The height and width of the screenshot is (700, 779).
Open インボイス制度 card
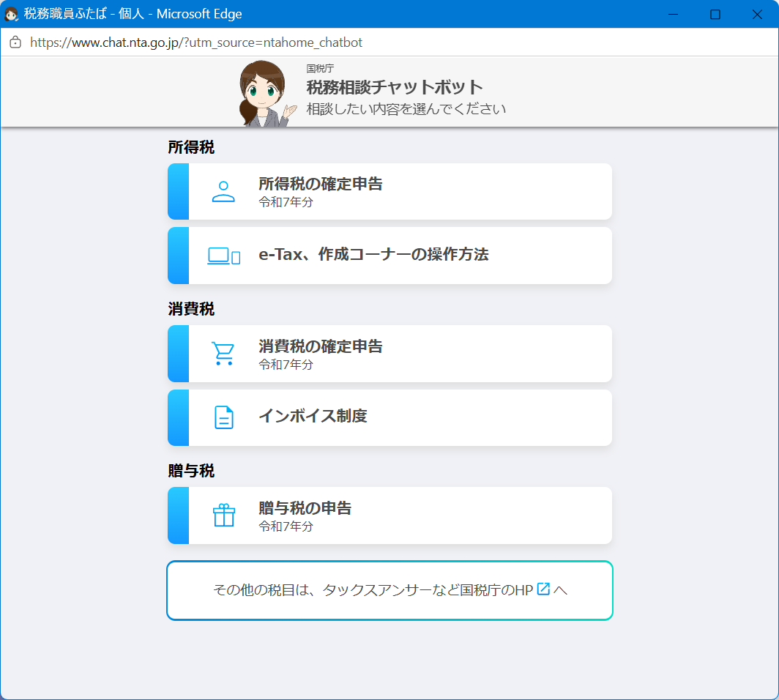(389, 418)
